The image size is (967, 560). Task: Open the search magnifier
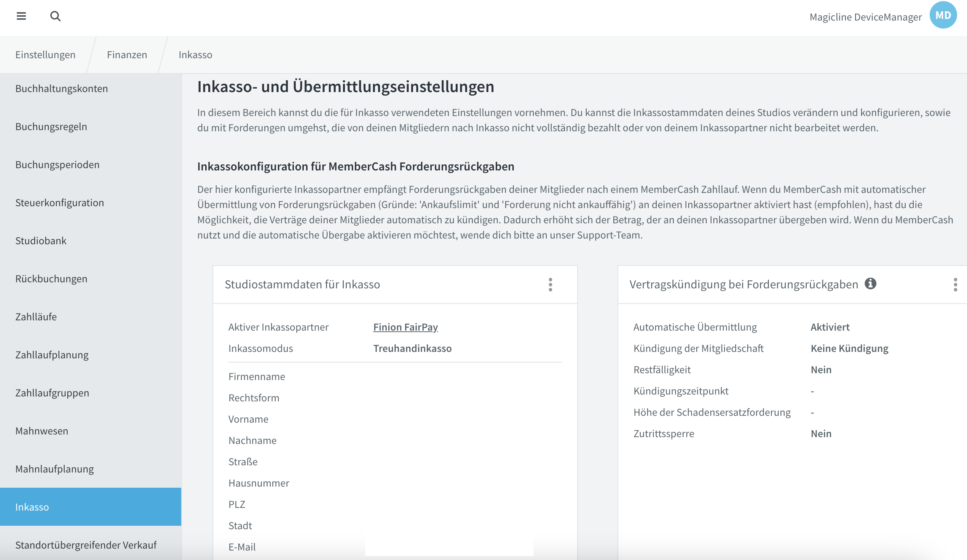(55, 16)
